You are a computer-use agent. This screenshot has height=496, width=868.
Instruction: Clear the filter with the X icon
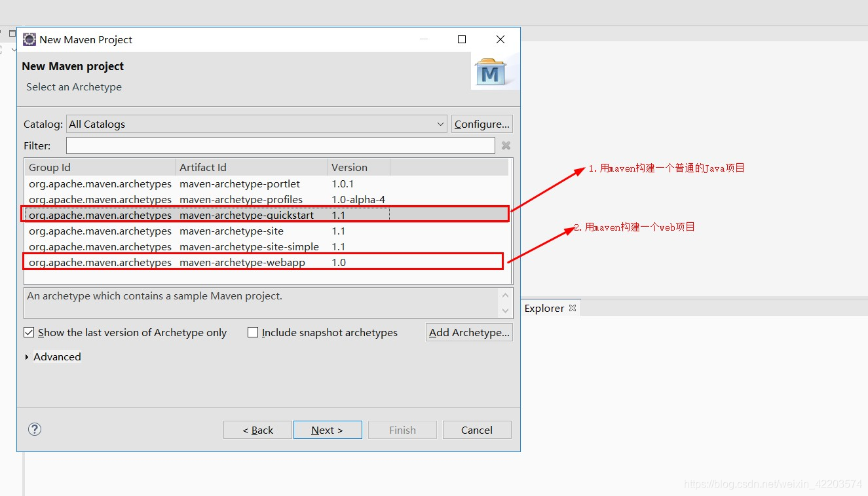coord(506,145)
